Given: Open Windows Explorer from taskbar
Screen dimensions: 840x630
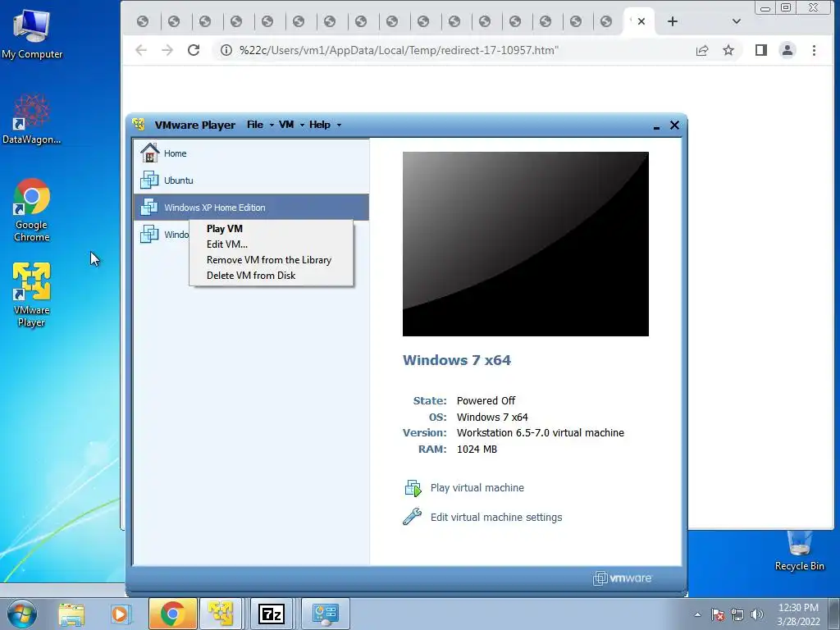Looking at the screenshot, I should click(71, 614).
